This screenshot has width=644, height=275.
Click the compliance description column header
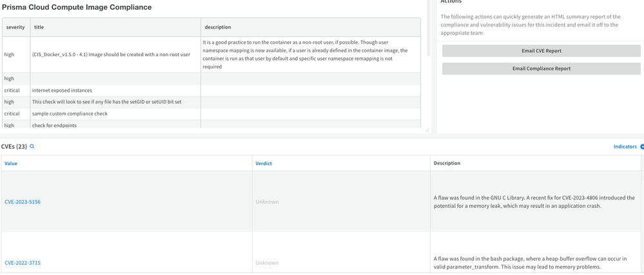217,27
